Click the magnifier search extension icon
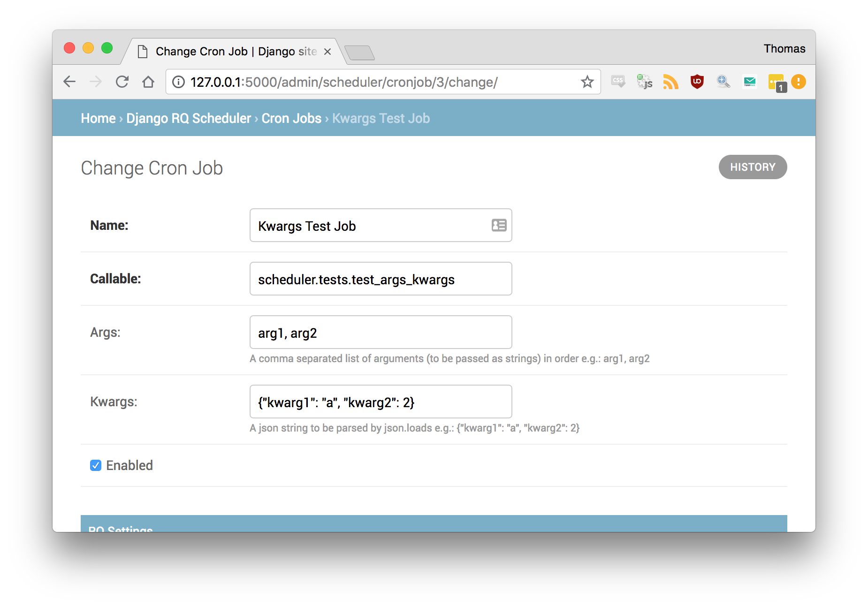 click(723, 82)
